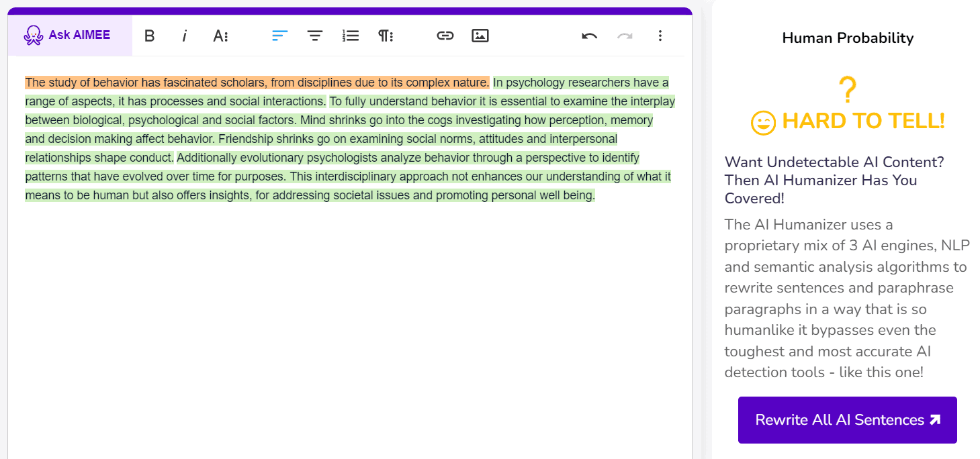
Task: Toggle italic formatting
Action: [185, 36]
